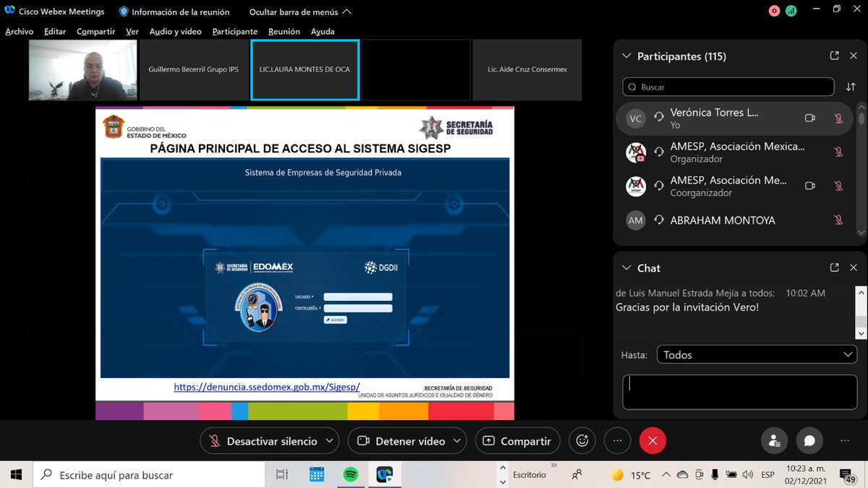Sort the participant list

[851, 87]
